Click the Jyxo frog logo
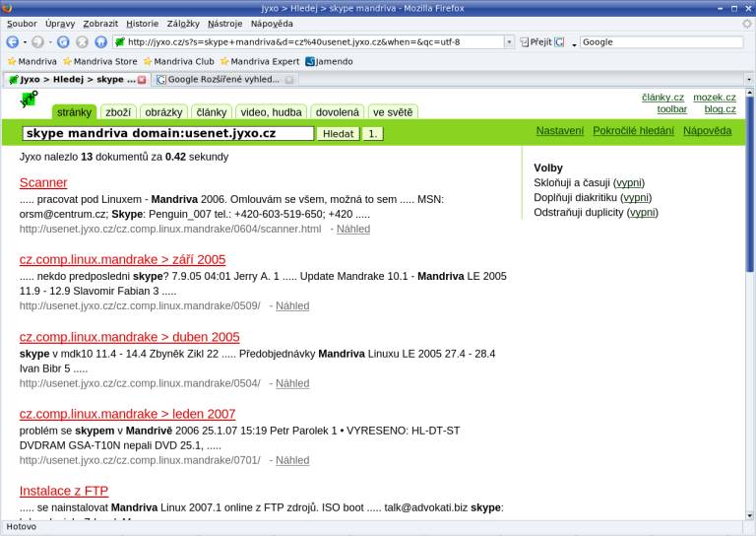The width and height of the screenshot is (756, 536). click(29, 99)
